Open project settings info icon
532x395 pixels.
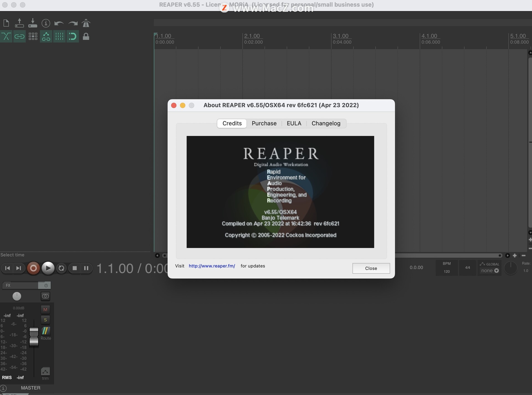pos(46,23)
